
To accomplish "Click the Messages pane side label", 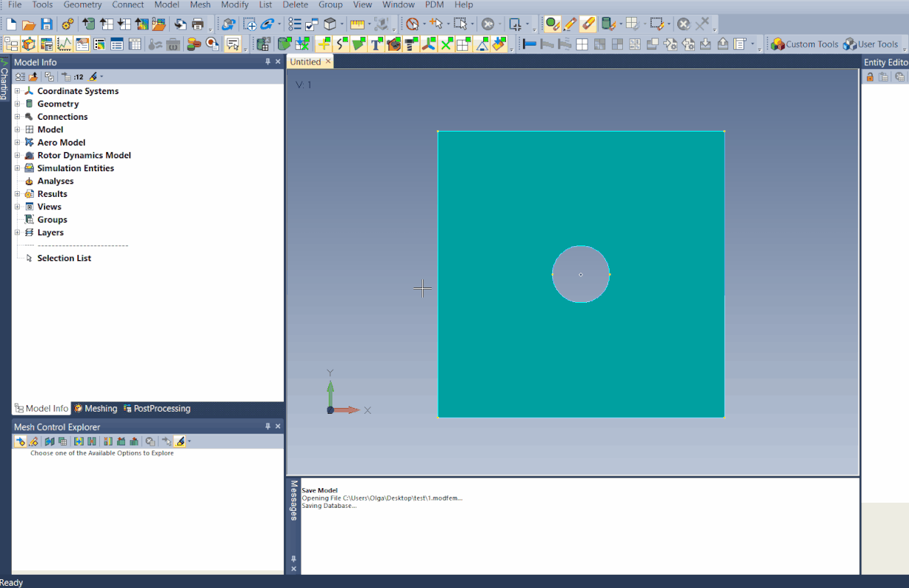I will (x=293, y=501).
